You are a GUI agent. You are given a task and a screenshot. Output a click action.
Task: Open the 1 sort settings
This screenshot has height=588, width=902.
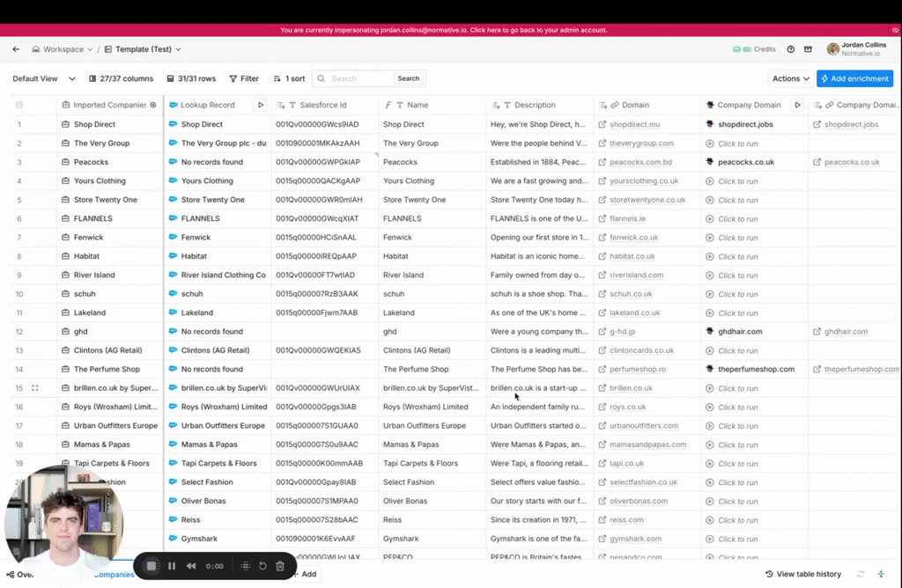tap(289, 78)
